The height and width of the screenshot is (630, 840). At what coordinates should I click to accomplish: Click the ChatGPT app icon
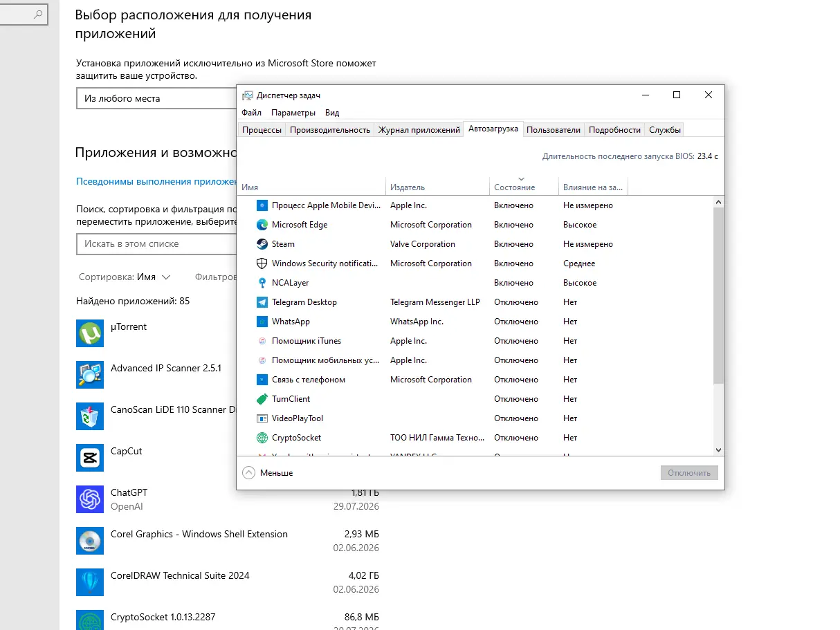click(x=90, y=499)
